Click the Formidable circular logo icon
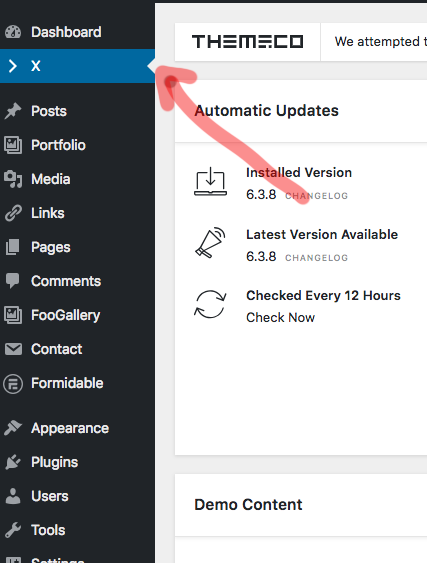Screen dimensions: 427x563 [x=13, y=383]
